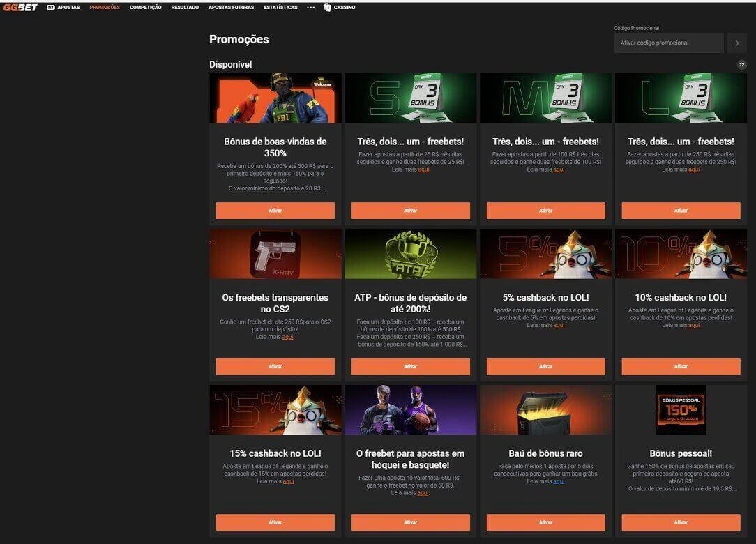Activate the 5% cashback no LOL promotion

546,367
